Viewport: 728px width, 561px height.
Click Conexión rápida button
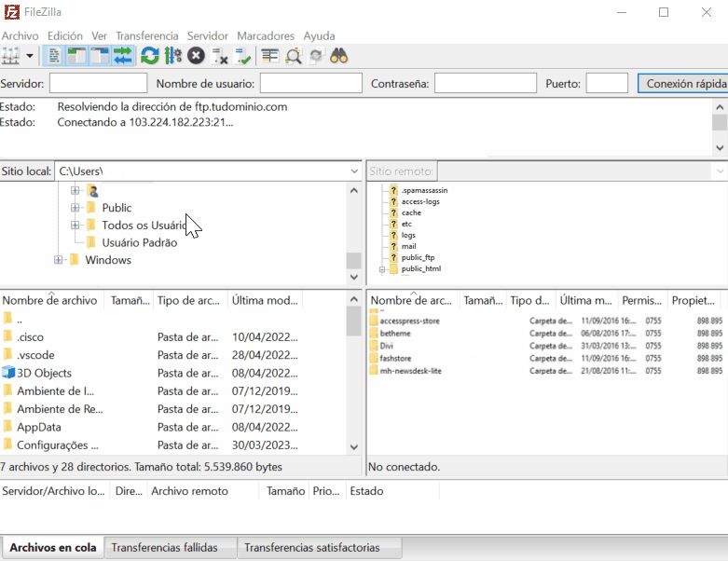click(x=683, y=84)
